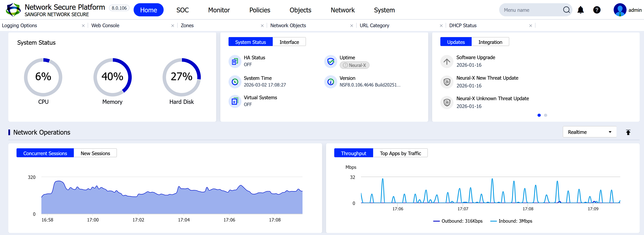This screenshot has width=644, height=235.
Task: Click the pin-to-top arrow beside Realtime
Action: pos(628,132)
